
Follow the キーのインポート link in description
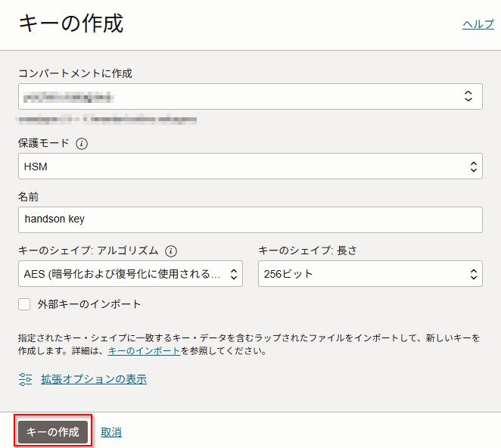pos(144,351)
